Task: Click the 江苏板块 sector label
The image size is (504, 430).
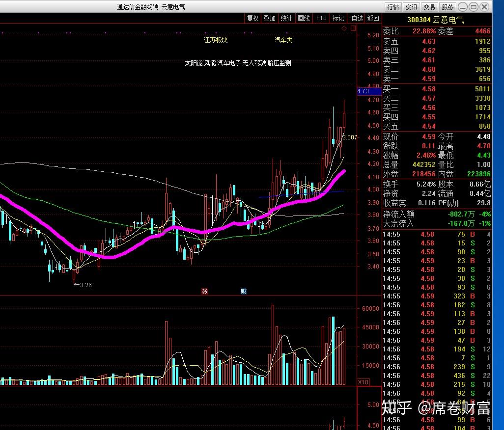Action: [216, 40]
